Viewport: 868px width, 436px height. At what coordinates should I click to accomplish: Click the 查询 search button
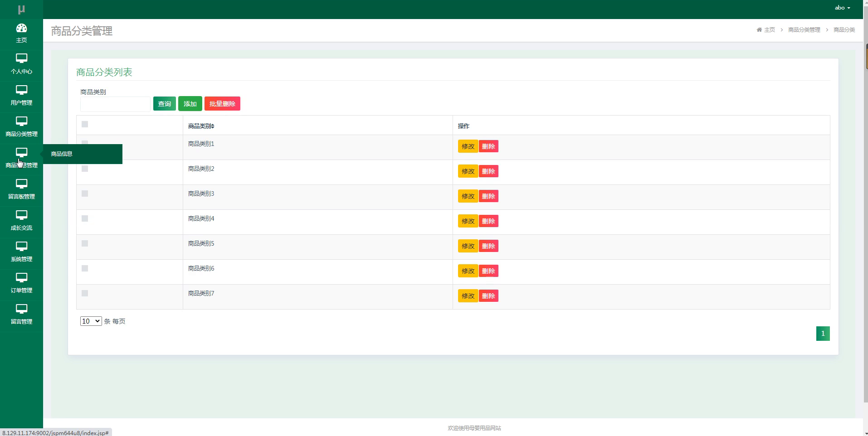[x=165, y=104]
